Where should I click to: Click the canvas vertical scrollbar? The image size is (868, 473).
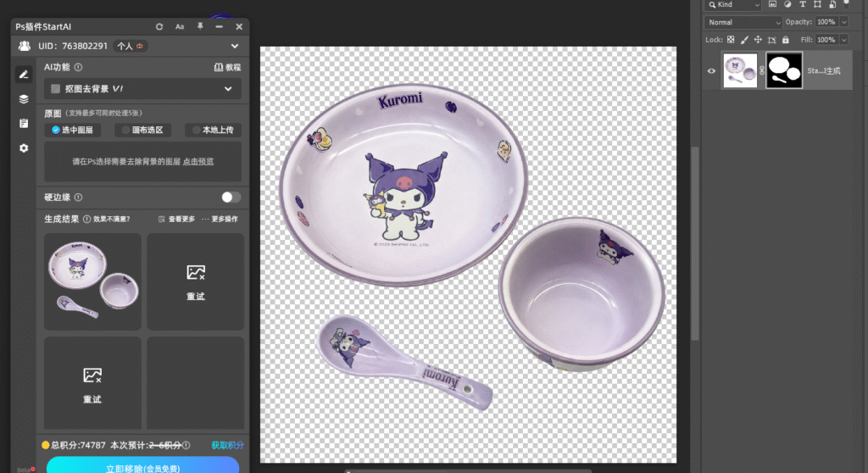(x=695, y=243)
